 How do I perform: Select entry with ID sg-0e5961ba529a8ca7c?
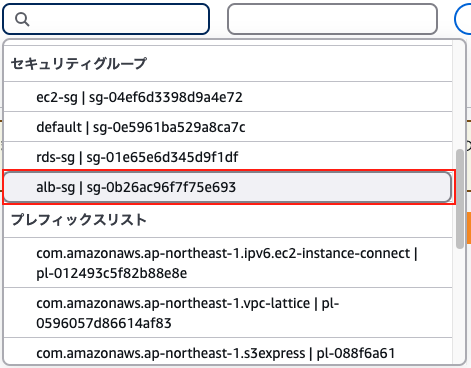(228, 127)
